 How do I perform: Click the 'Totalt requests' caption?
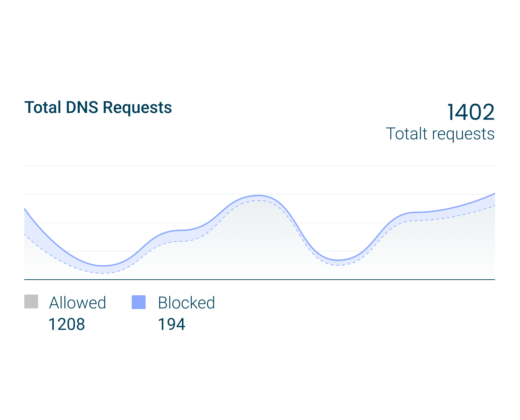point(440,134)
